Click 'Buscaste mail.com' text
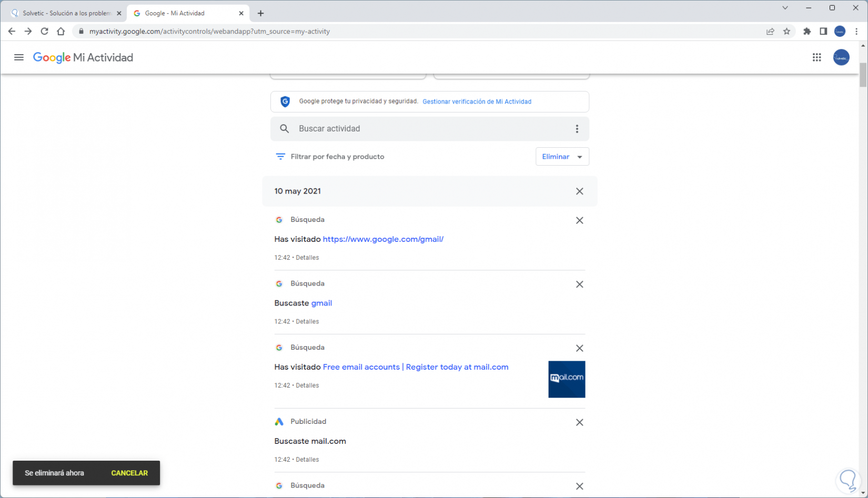The height and width of the screenshot is (498, 868). (310, 441)
